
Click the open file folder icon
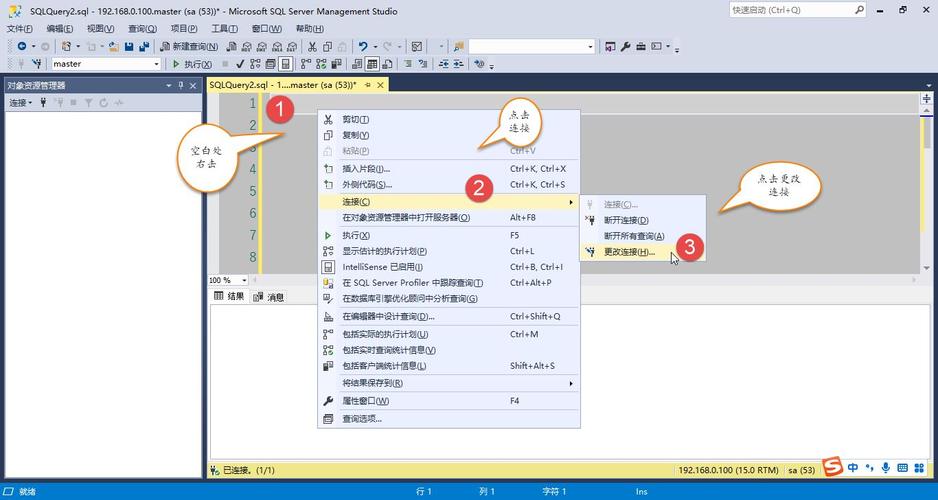coord(113,47)
